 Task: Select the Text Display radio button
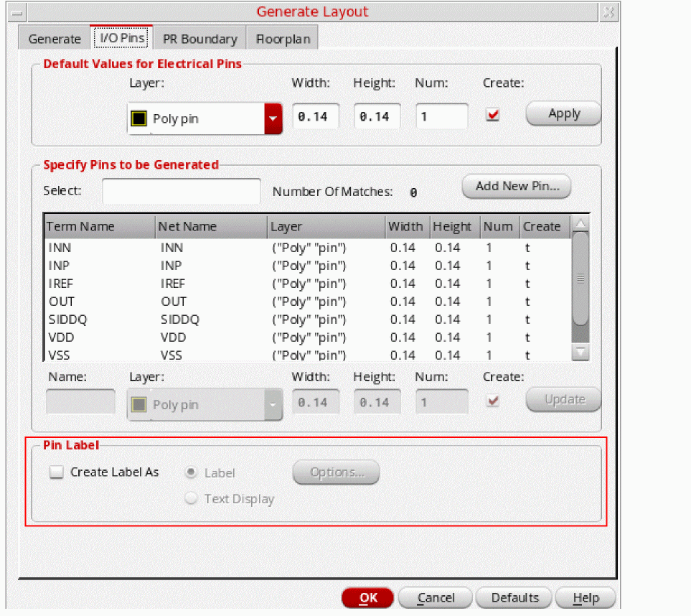pyautogui.click(x=191, y=499)
